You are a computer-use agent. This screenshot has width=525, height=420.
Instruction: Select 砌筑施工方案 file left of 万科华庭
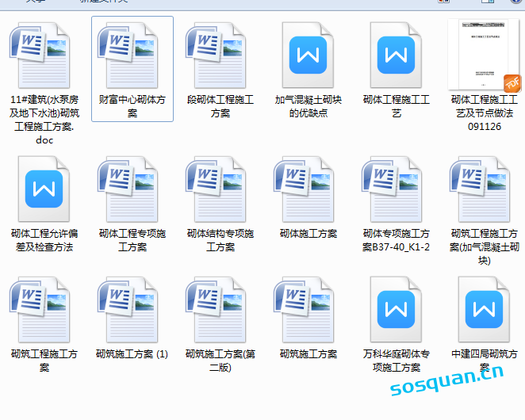[x=308, y=310]
